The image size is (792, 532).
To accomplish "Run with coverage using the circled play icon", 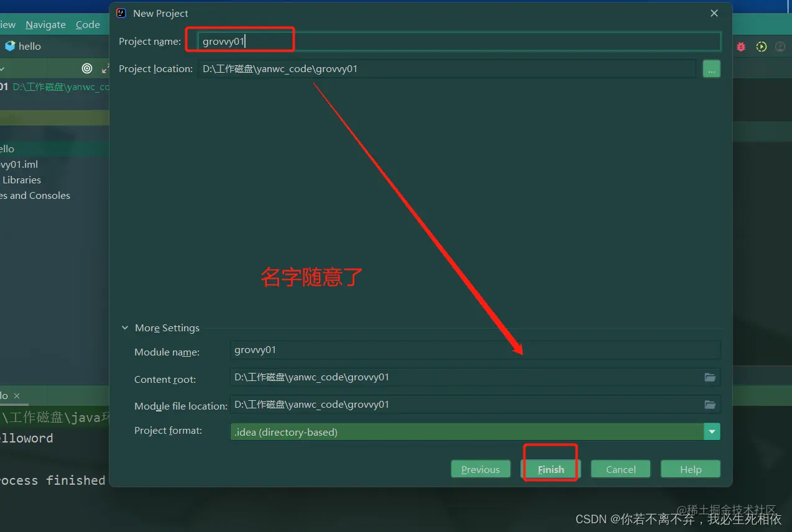I will (762, 46).
